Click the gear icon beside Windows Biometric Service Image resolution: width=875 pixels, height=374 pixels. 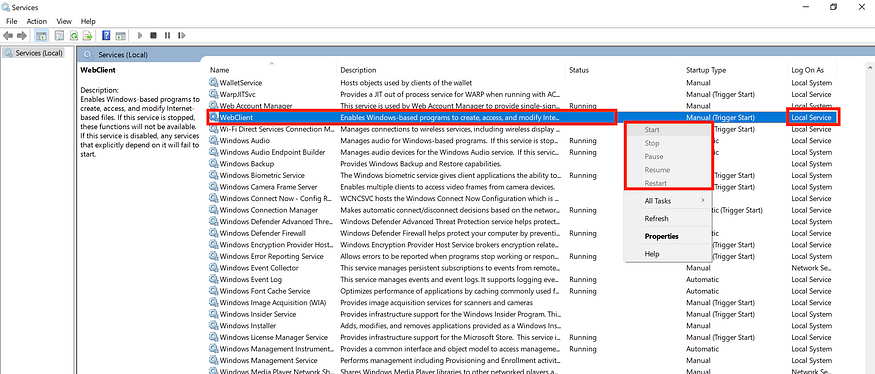214,175
